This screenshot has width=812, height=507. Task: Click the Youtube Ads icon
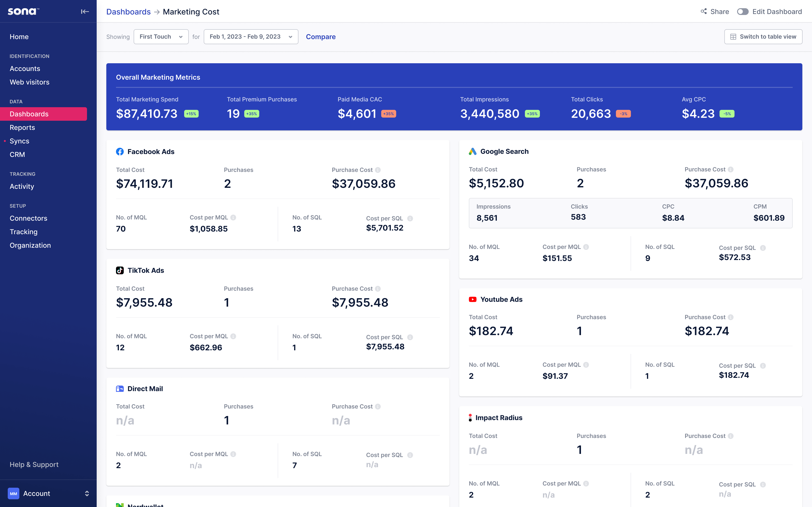click(x=472, y=299)
